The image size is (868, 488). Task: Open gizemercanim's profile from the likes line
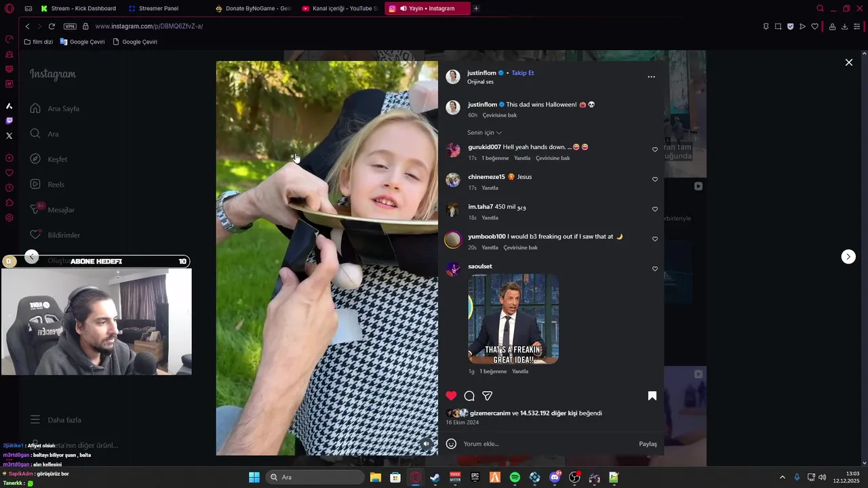click(490, 413)
